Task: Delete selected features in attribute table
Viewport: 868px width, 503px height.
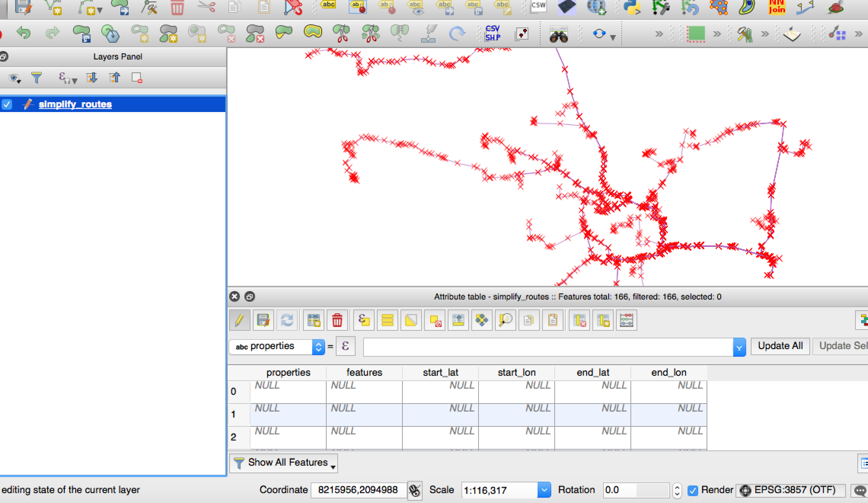Action: [337, 320]
